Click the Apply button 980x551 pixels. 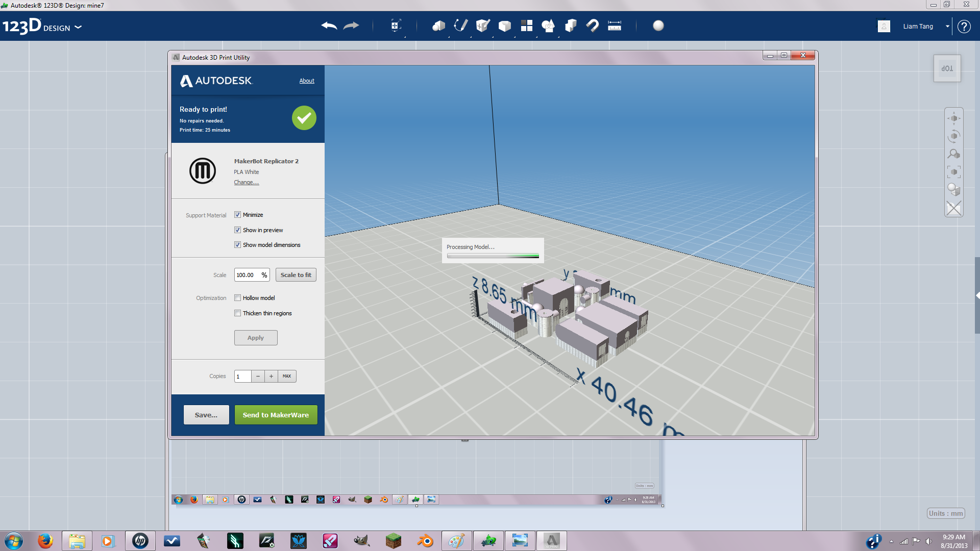coord(256,338)
